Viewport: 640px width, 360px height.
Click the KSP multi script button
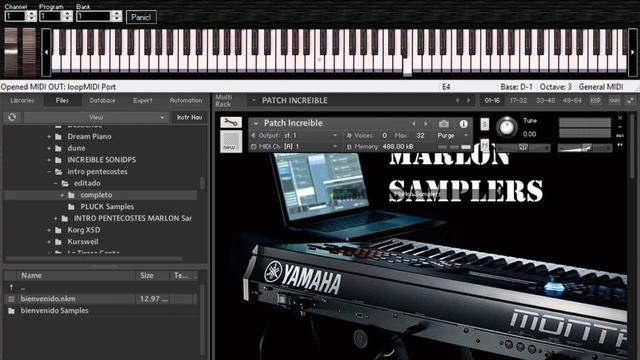coord(596,100)
